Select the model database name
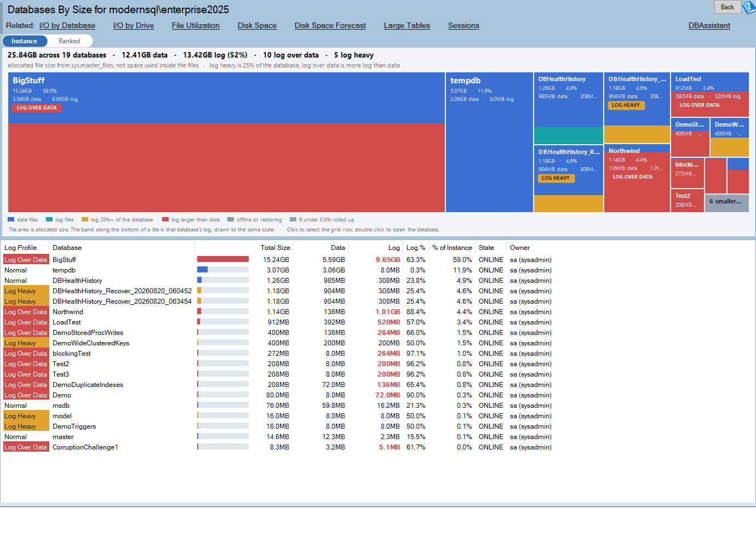756x535 pixels. (62, 416)
